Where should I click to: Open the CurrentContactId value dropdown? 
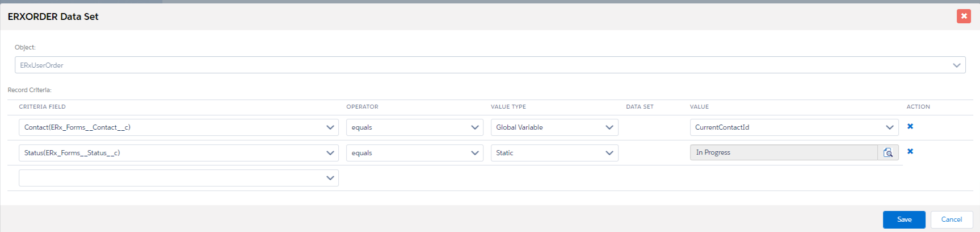tap(794, 127)
